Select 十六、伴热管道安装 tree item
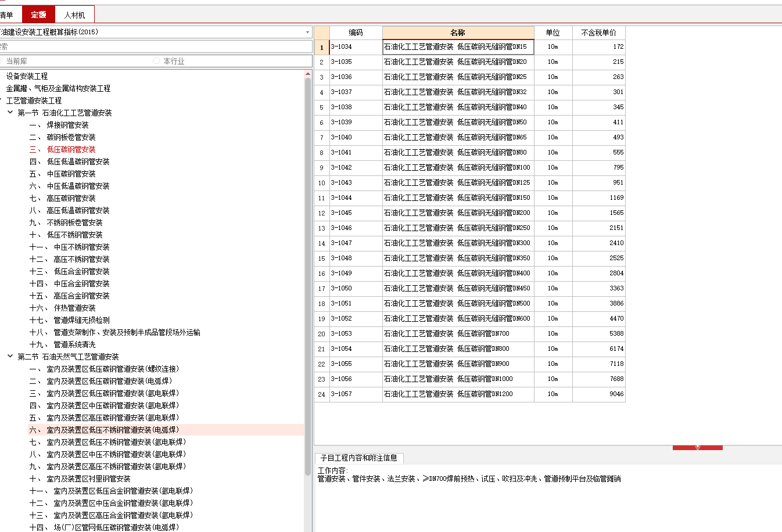782x532 pixels. point(63,308)
